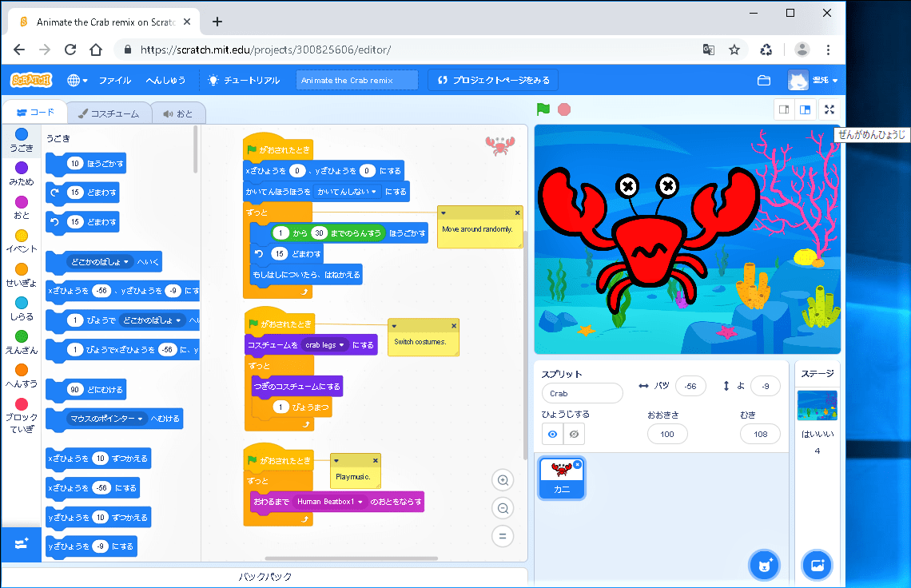The height and width of the screenshot is (588, 911).
Task: Switch to large stage layout
Action: tap(806, 109)
